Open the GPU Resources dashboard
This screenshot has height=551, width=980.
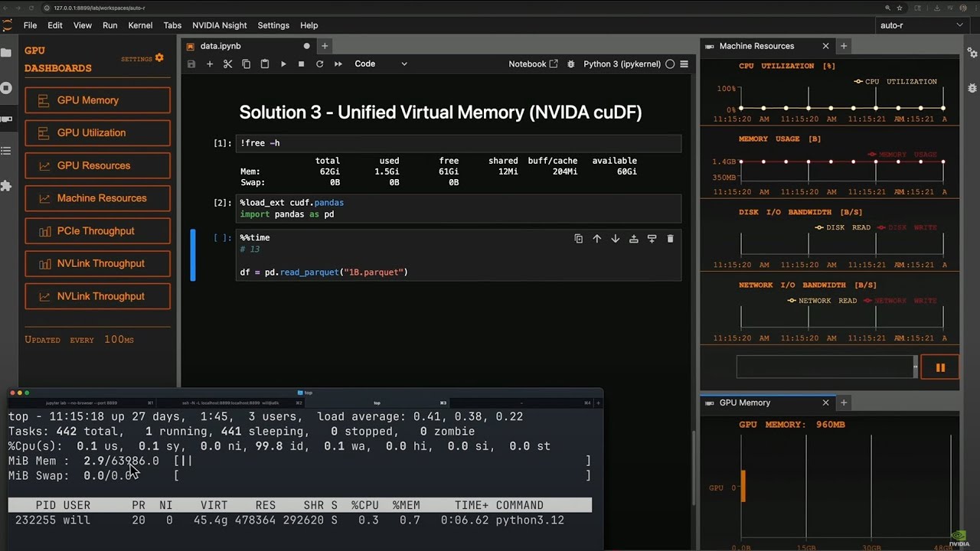pos(97,165)
